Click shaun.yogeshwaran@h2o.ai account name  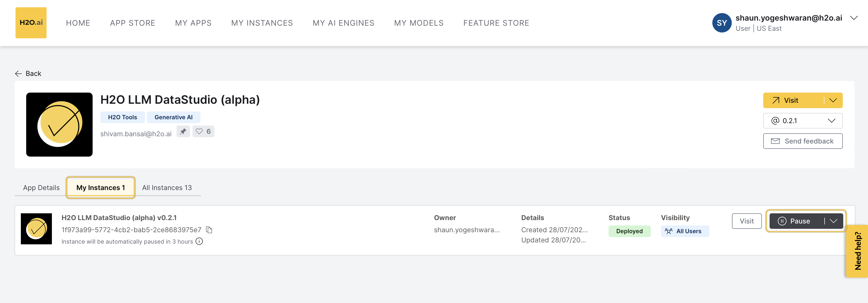tap(788, 18)
